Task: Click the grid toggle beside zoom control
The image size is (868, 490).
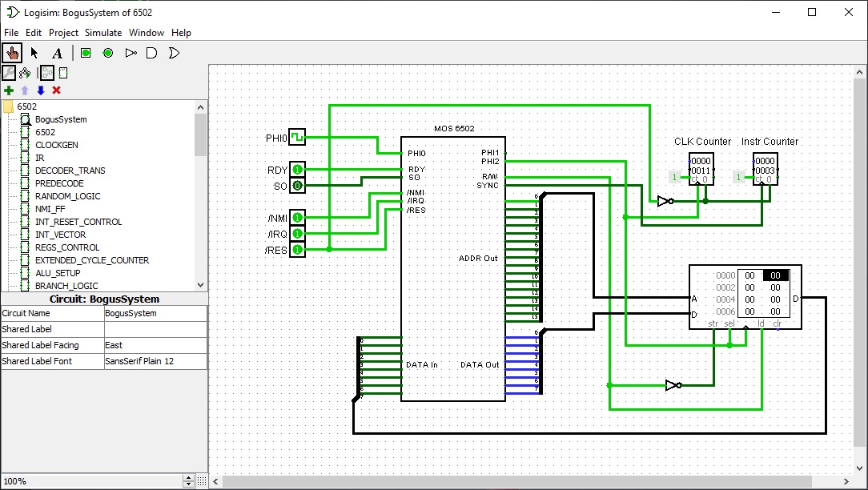Action: tap(201, 481)
